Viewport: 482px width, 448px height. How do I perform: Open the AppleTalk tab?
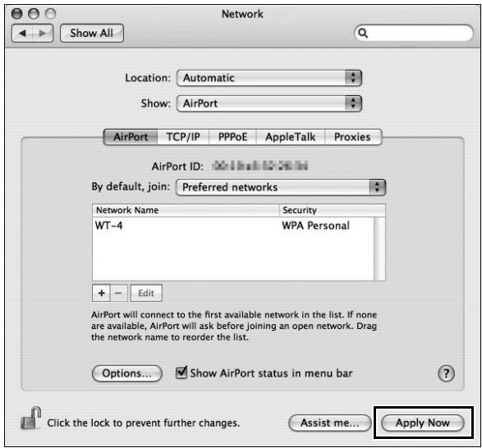coord(291,137)
